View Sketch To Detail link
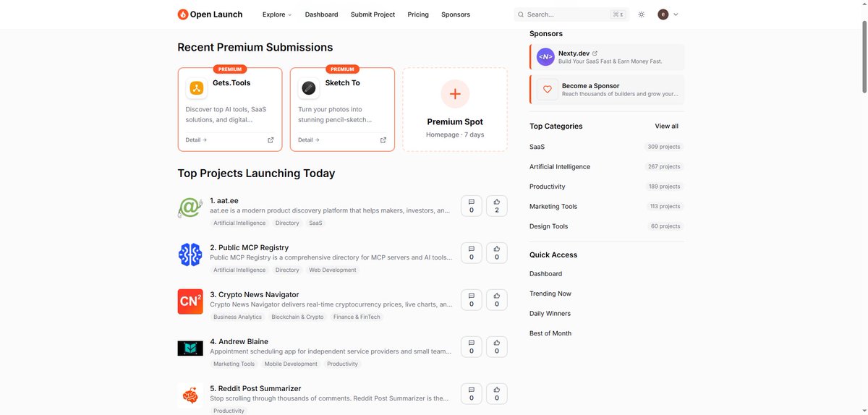This screenshot has width=868, height=415. (309, 140)
